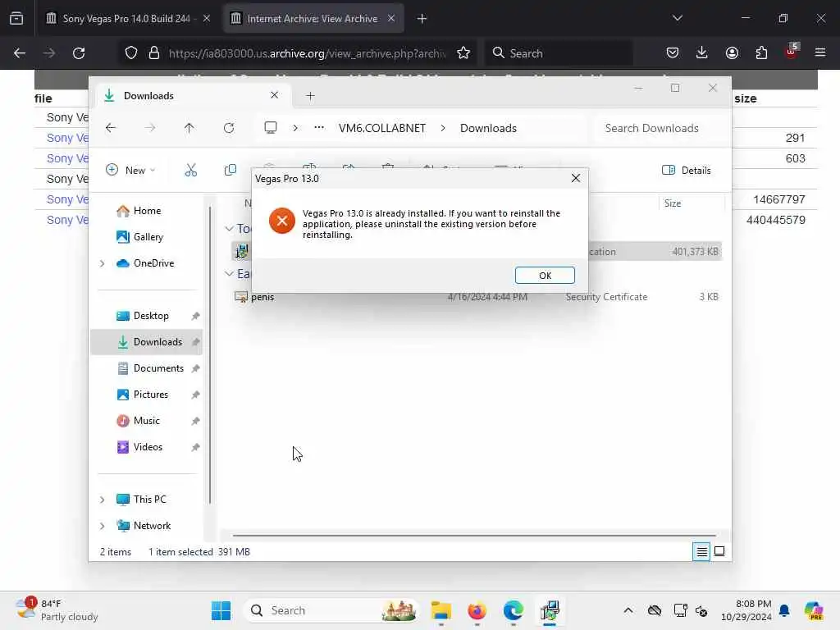Viewport: 840px width, 630px height.
Task: Bookmark this page with the star
Action: [x=463, y=53]
